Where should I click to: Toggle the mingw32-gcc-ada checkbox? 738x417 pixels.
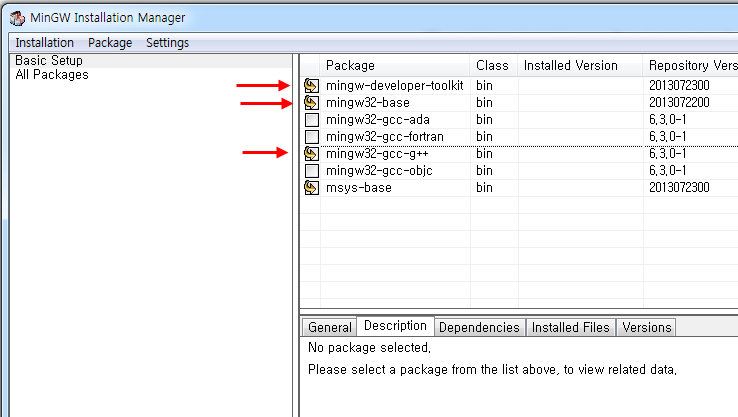point(312,120)
